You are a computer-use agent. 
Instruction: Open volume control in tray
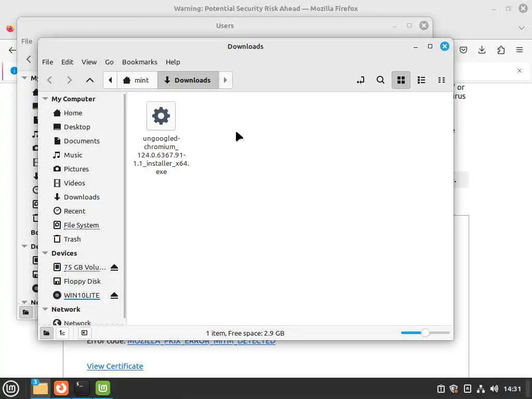pyautogui.click(x=495, y=389)
